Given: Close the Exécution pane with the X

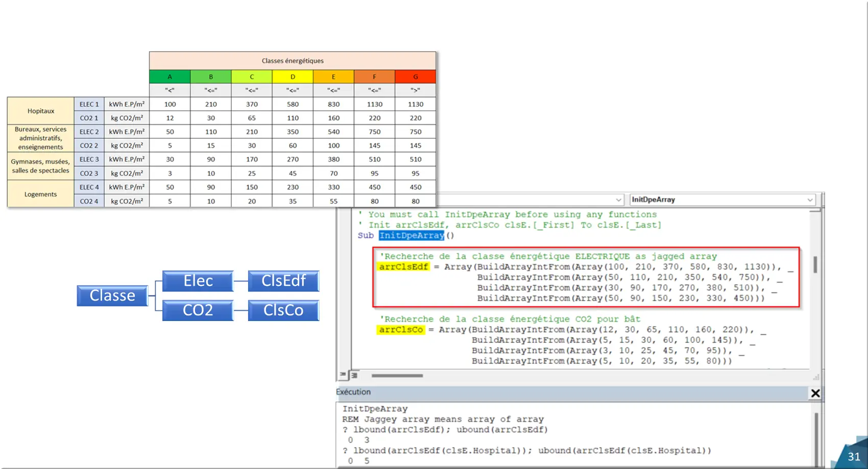Looking at the screenshot, I should pyautogui.click(x=815, y=393).
